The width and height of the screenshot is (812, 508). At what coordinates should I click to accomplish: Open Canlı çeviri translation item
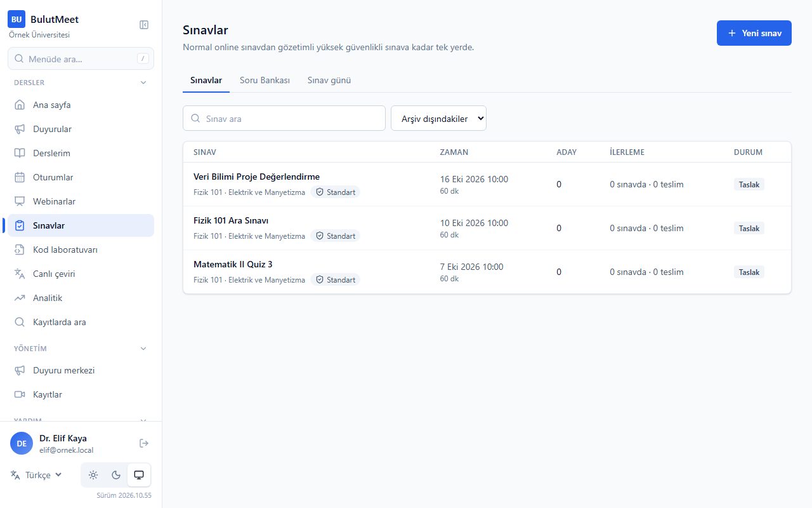81,274
